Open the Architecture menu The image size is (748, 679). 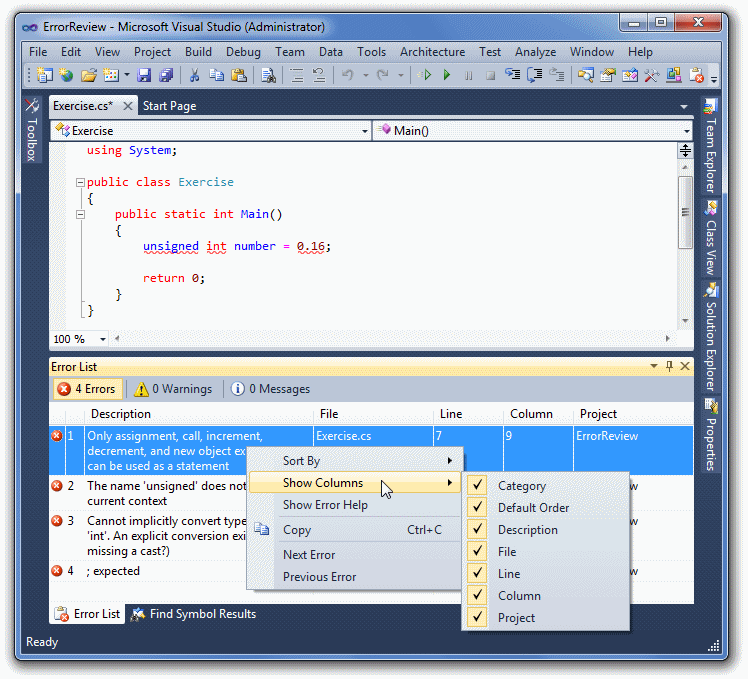coord(432,52)
